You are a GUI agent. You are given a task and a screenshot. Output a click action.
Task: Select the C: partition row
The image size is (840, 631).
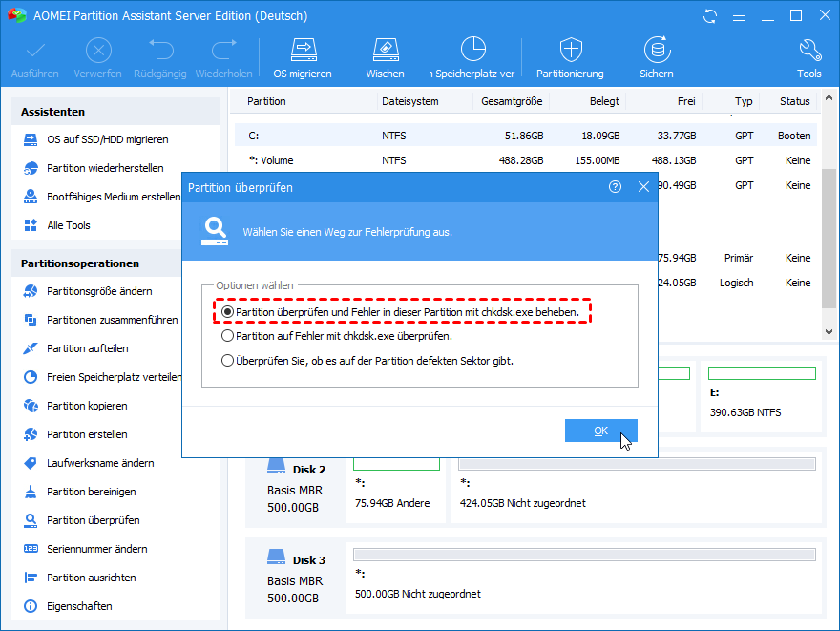(526, 136)
